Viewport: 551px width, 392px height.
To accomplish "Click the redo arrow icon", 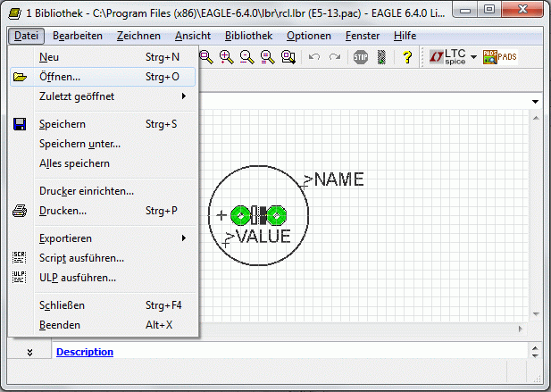I will pyautogui.click(x=335, y=57).
